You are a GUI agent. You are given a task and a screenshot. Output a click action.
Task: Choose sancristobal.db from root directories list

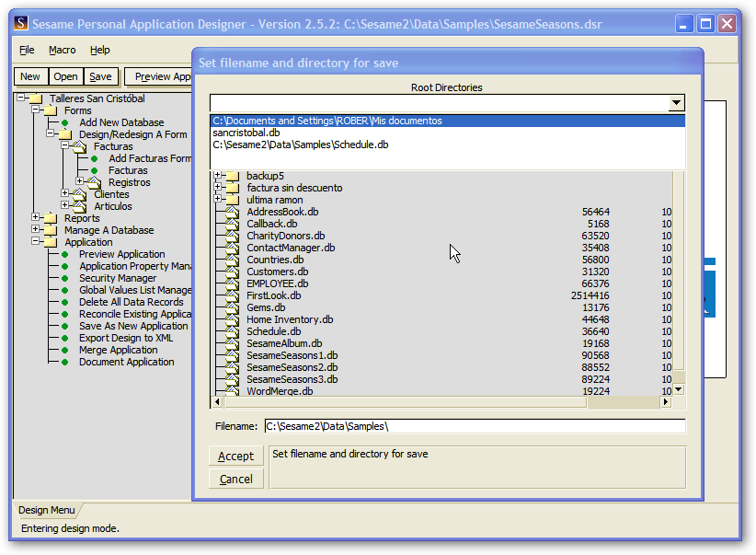point(447,133)
